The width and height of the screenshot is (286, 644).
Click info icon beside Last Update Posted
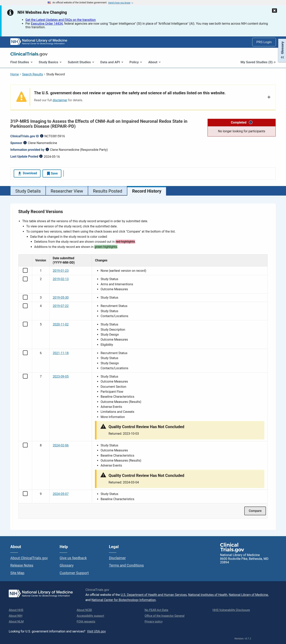pos(41,156)
